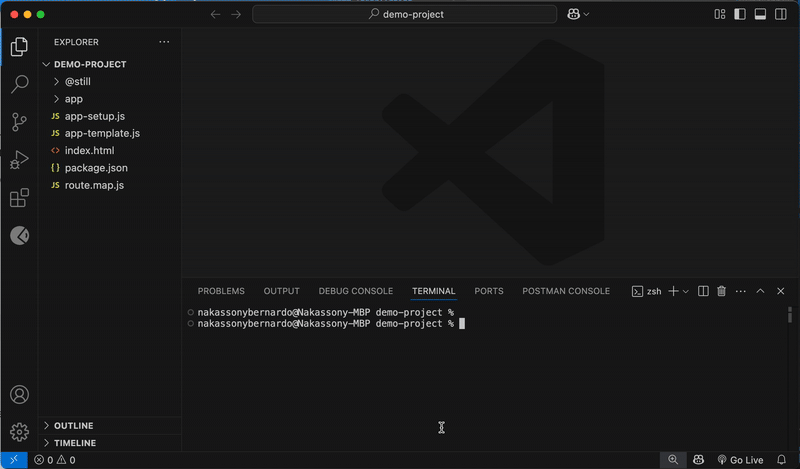The width and height of the screenshot is (800, 469).
Task: Click the remote window indicator in status bar
Action: pyautogui.click(x=14, y=460)
